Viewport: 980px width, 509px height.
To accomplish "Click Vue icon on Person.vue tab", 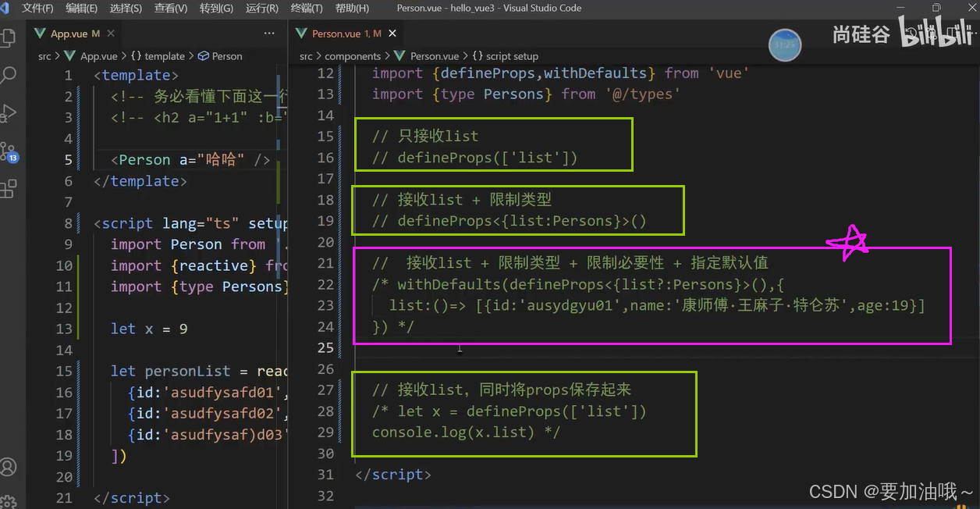I will (303, 34).
